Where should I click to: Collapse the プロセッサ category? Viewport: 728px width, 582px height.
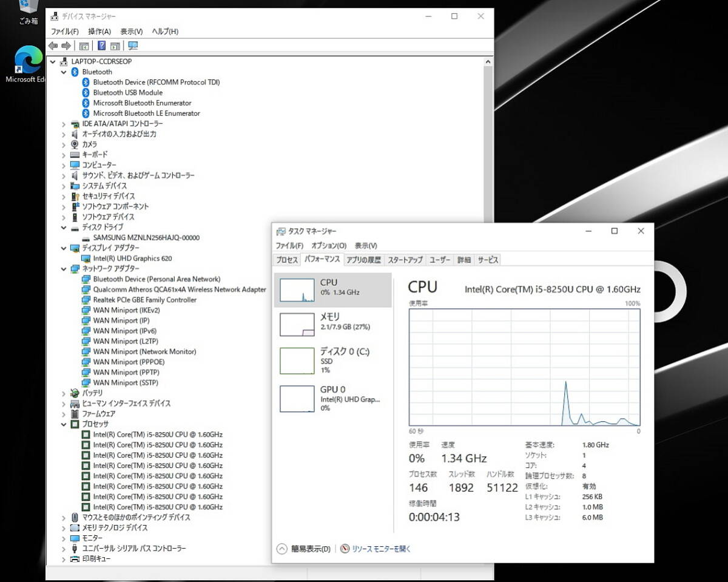pyautogui.click(x=64, y=424)
